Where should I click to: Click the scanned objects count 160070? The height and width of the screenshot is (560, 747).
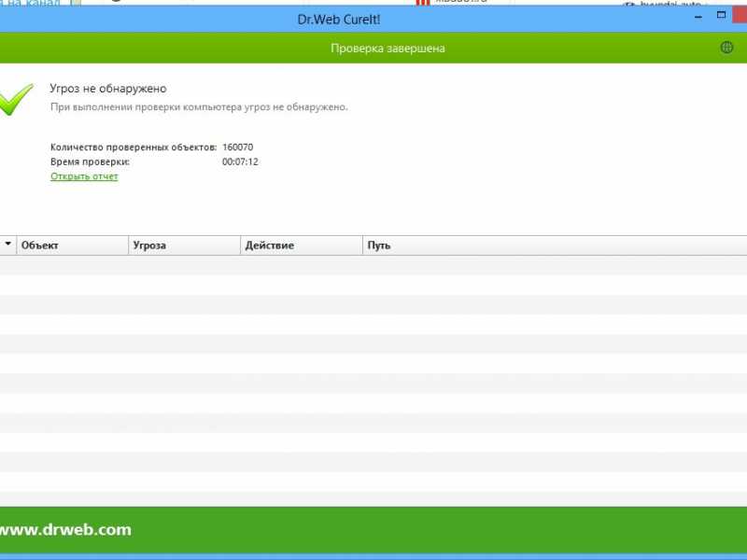(x=238, y=147)
